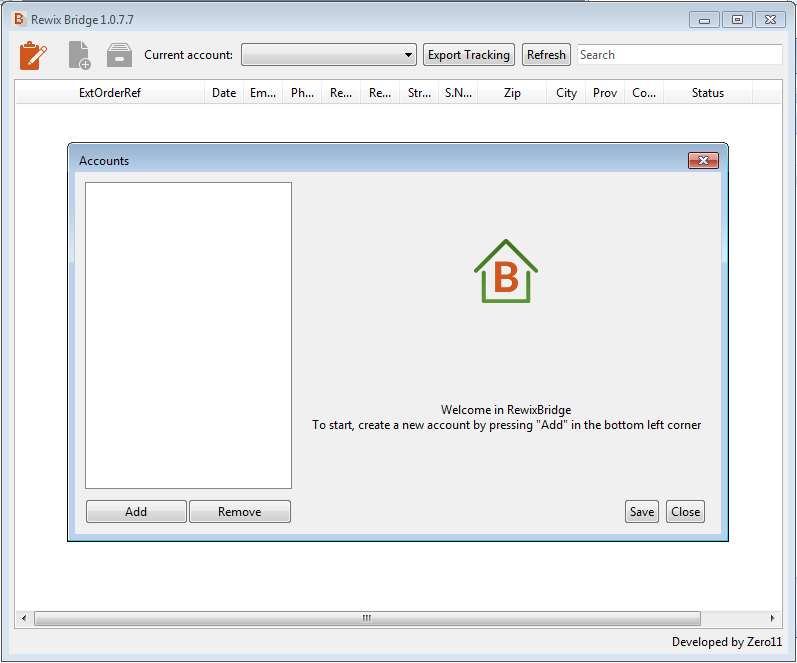Click the empty accounts list box

point(189,336)
